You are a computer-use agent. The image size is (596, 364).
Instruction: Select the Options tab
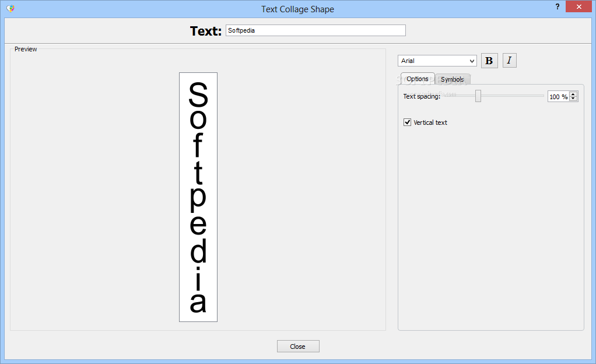418,79
